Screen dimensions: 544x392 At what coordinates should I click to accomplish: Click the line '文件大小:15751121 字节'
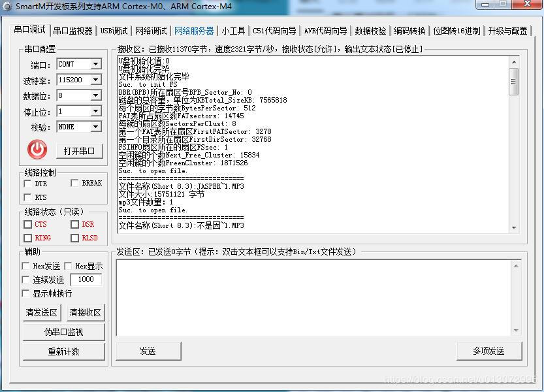tap(162, 195)
